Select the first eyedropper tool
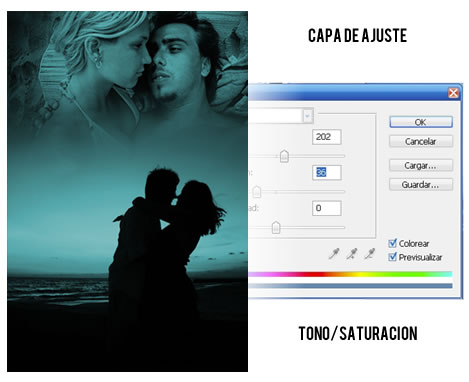 (x=334, y=254)
